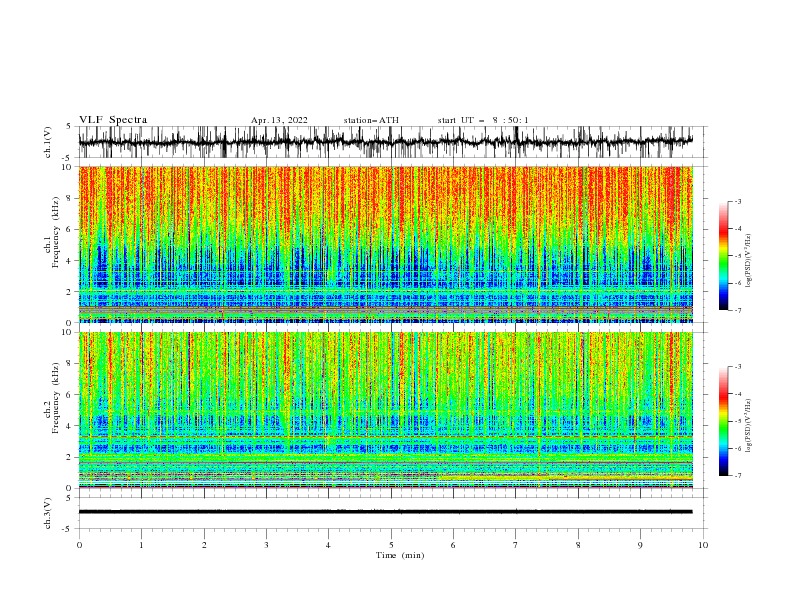The height and width of the screenshot is (612, 792).
Task: Select the "start UT = 8 : 50: 1" text
Action: pyautogui.click(x=483, y=120)
